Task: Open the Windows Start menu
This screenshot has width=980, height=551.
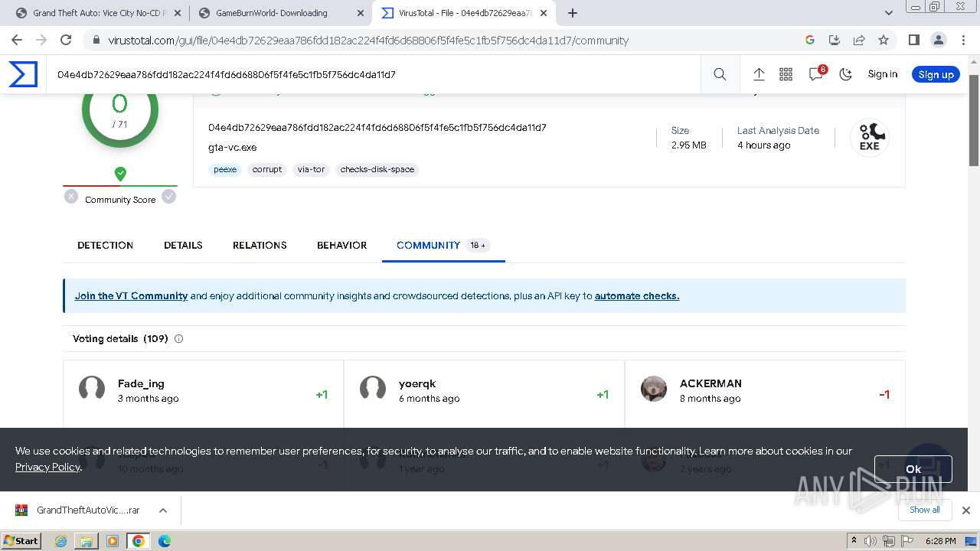Action: pyautogui.click(x=21, y=540)
